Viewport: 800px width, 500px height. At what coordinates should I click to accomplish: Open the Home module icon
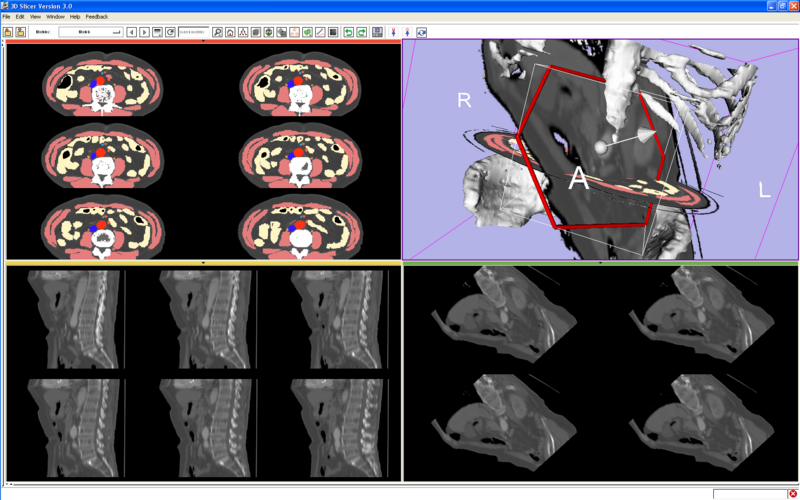tap(230, 32)
